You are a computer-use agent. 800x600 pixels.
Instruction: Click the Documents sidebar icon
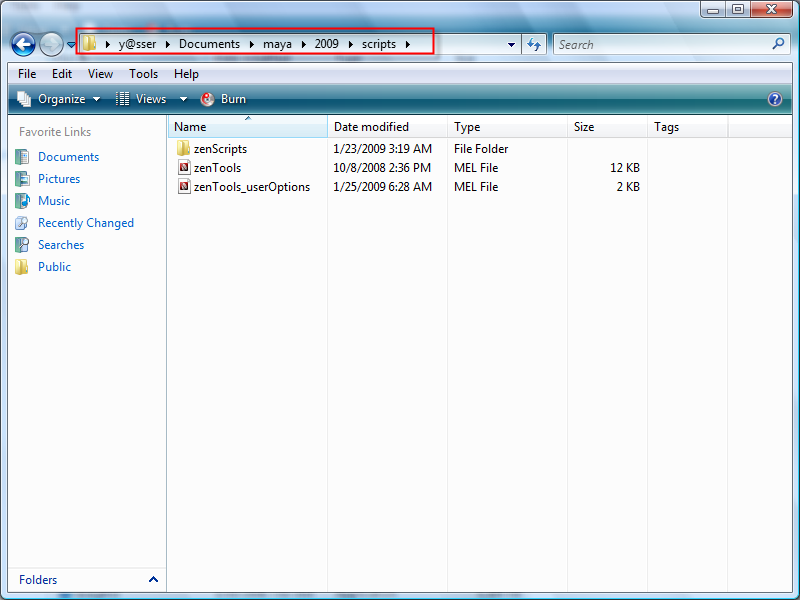tap(22, 157)
